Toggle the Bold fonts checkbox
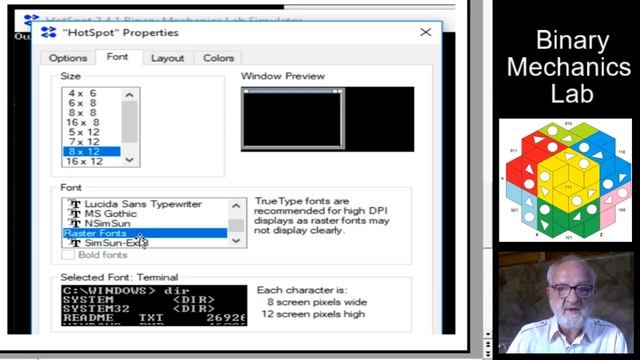The height and width of the screenshot is (360, 640). [x=68, y=255]
